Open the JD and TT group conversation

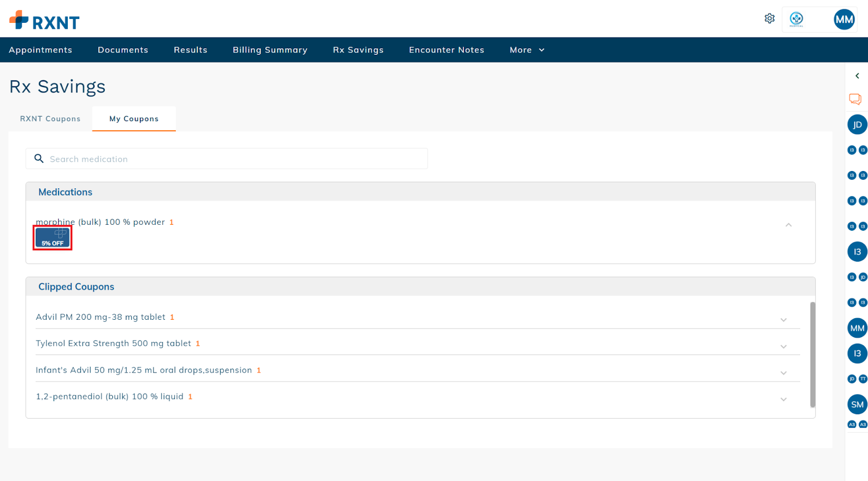click(x=857, y=379)
